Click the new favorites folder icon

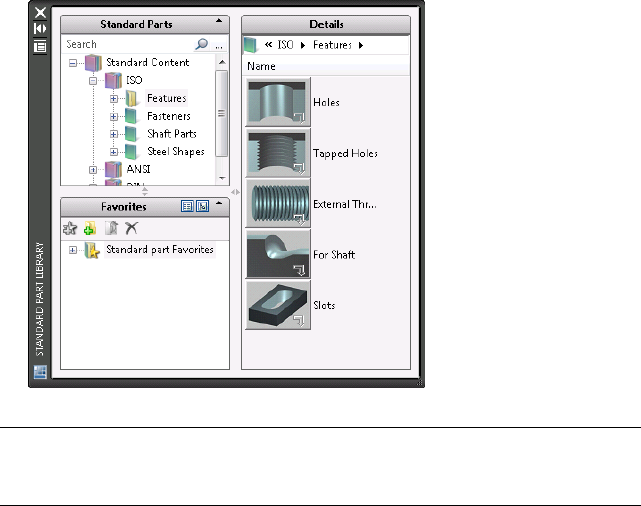pos(90,228)
